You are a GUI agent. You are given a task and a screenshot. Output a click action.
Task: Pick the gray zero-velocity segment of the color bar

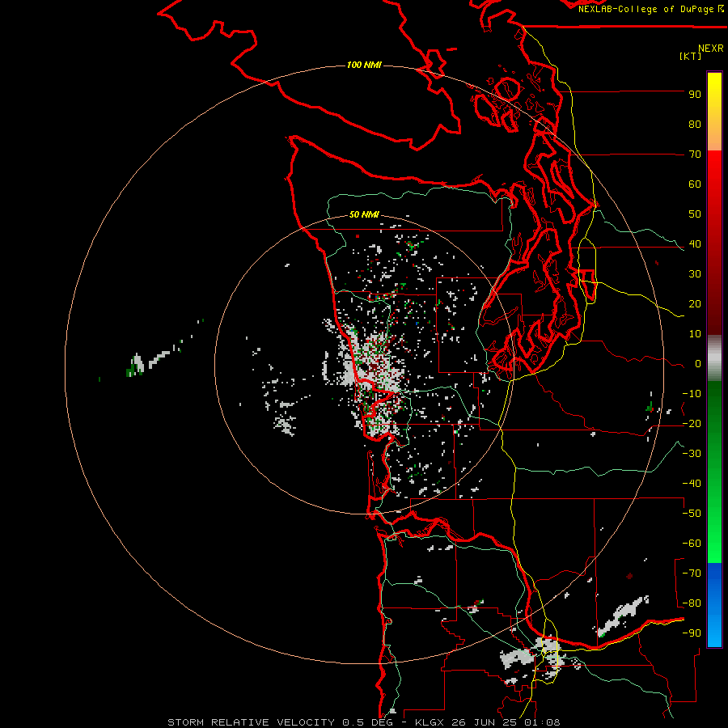click(714, 358)
